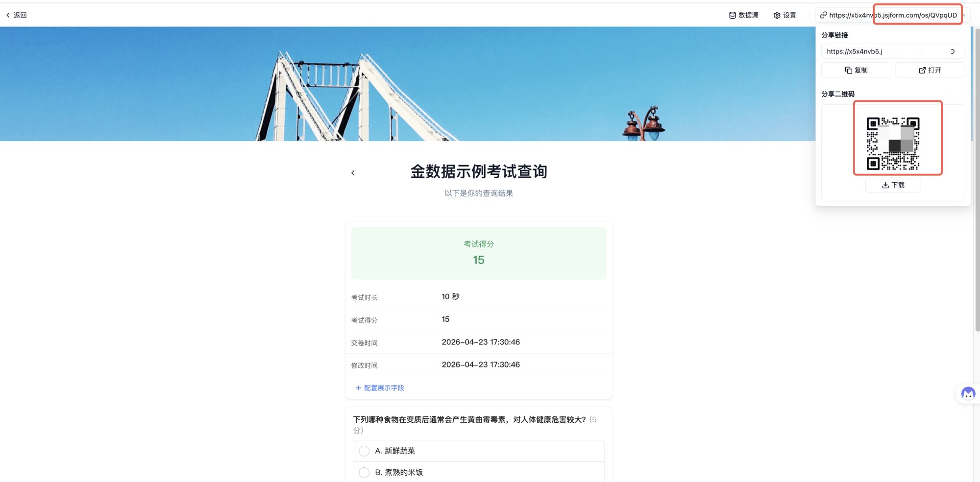This screenshot has height=482, width=980.
Task: Collapse the share link URL dropdown
Action: pyautogui.click(x=964, y=15)
